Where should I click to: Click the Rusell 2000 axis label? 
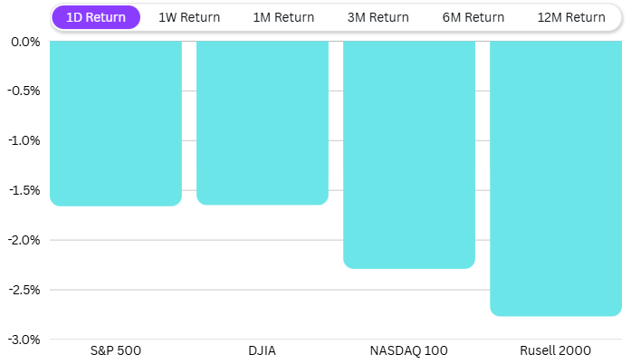coord(556,350)
